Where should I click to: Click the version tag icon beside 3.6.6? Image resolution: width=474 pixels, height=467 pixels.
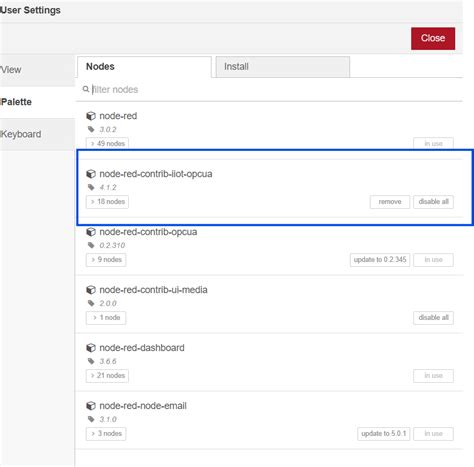[91, 361]
